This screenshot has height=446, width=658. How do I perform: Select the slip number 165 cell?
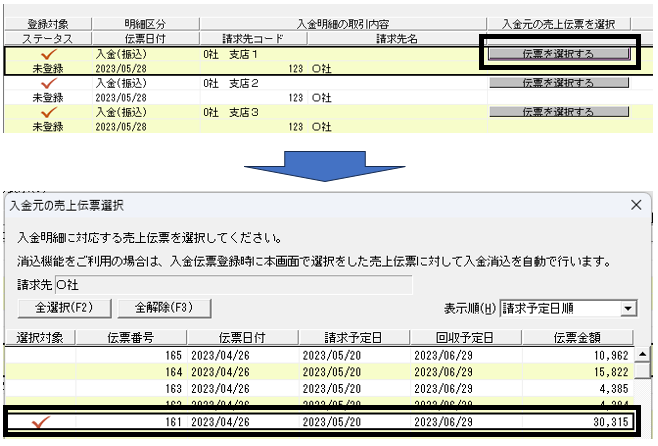pos(131,355)
